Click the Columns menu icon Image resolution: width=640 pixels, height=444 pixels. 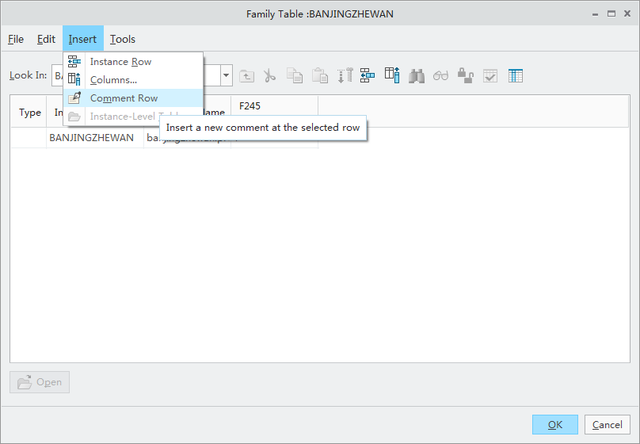(x=74, y=79)
